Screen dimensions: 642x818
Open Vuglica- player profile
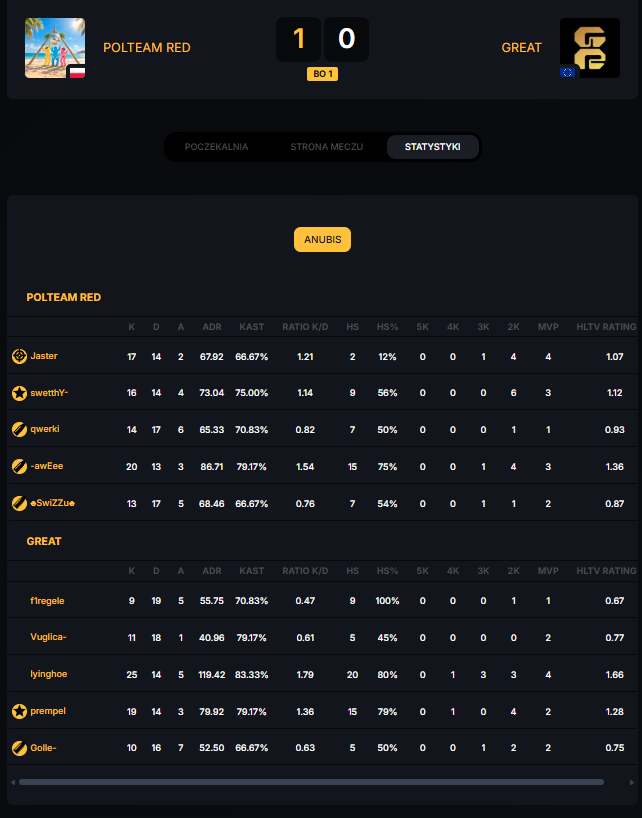click(48, 637)
